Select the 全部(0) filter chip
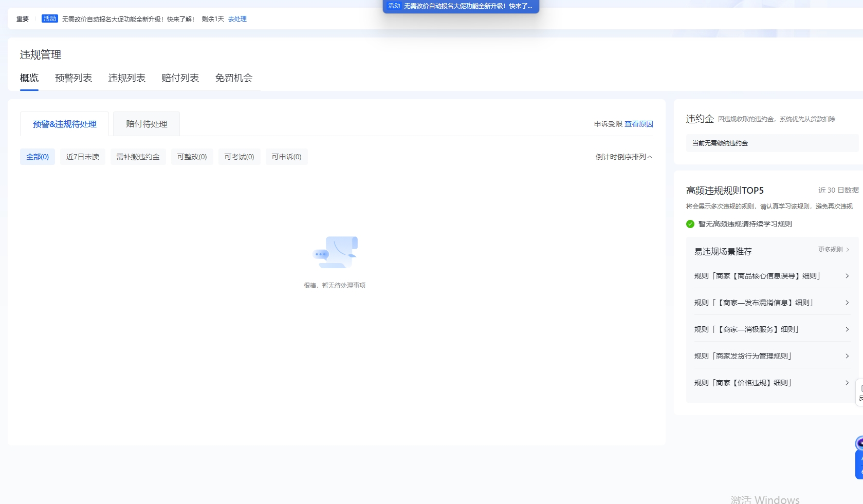The width and height of the screenshot is (863, 504). pyautogui.click(x=38, y=157)
